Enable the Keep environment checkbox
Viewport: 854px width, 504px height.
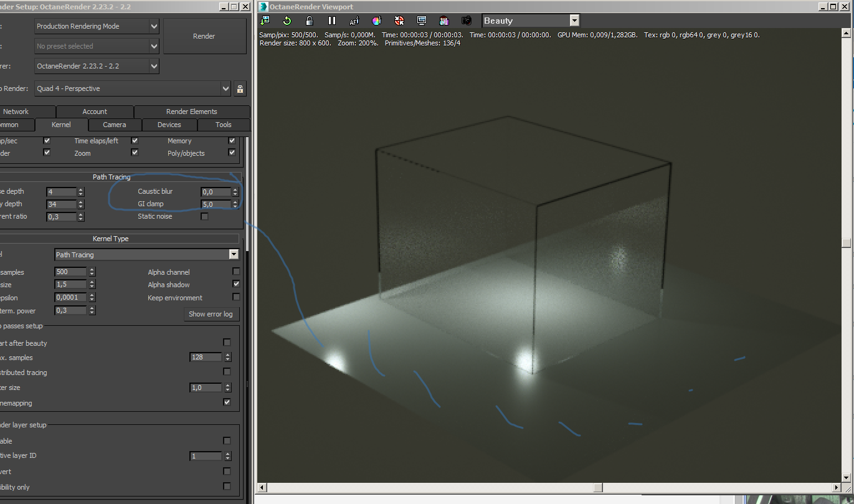(236, 297)
